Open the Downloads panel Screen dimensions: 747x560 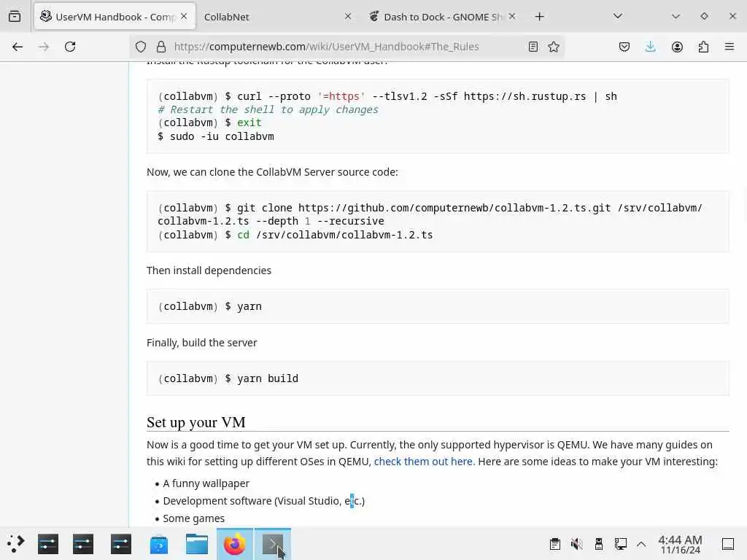(650, 47)
